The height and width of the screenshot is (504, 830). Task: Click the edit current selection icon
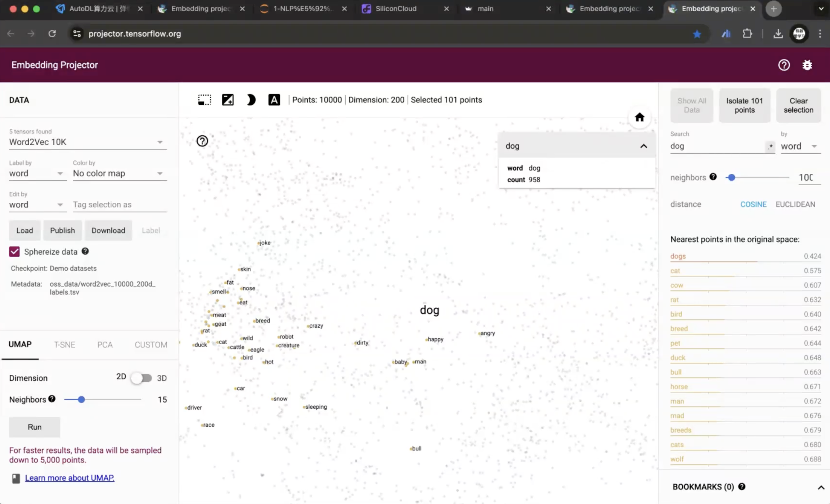tap(228, 100)
